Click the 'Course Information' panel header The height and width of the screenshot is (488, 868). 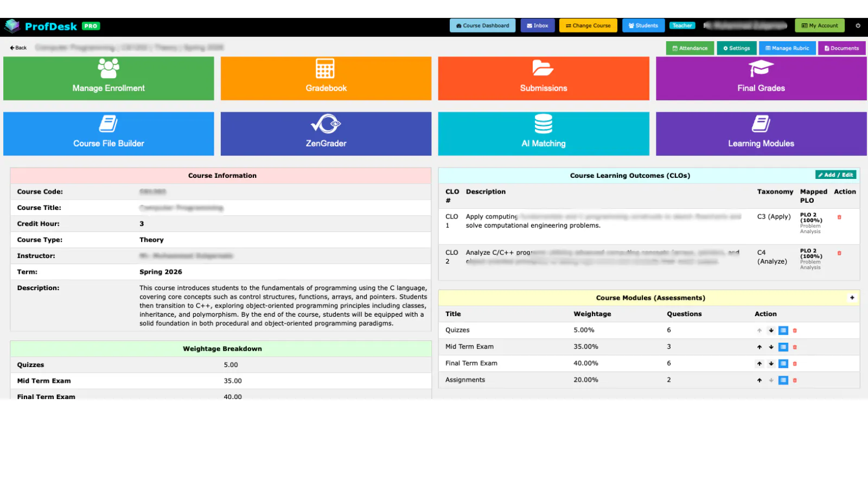[221, 176]
